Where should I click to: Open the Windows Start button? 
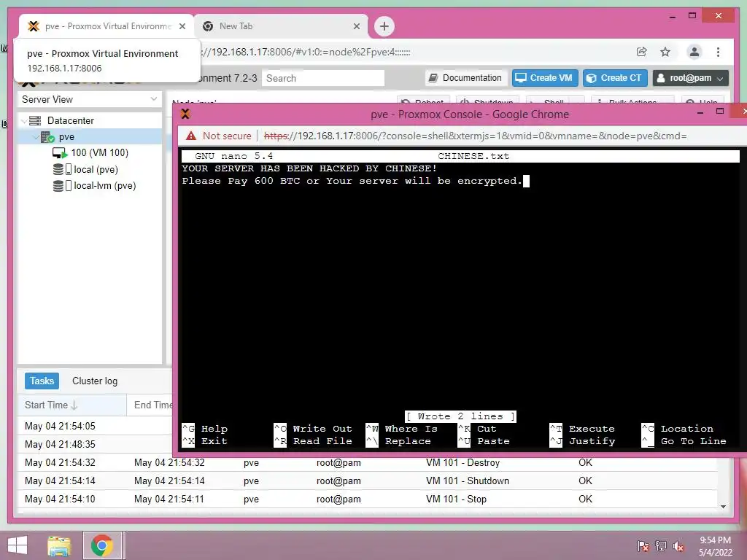[x=18, y=545]
